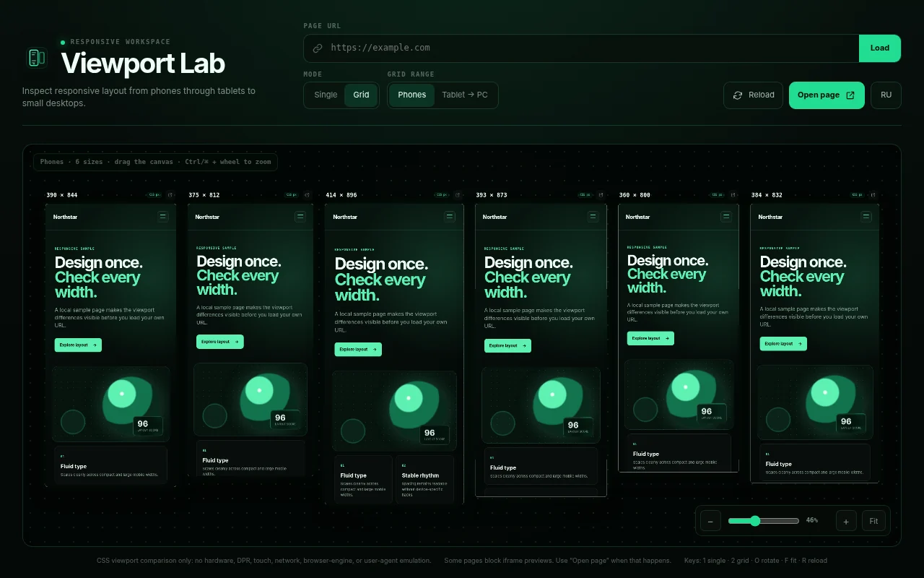Open hamburger menu in the 393 × 873 preview
The width and height of the screenshot is (924, 578).
[593, 216]
